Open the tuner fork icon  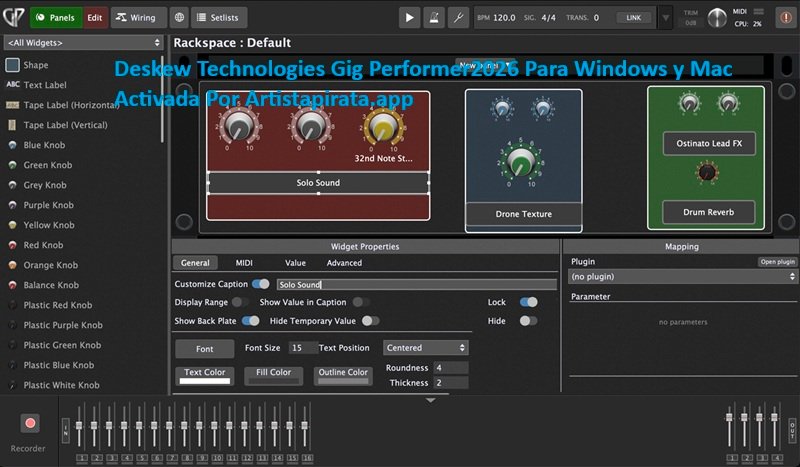458,17
